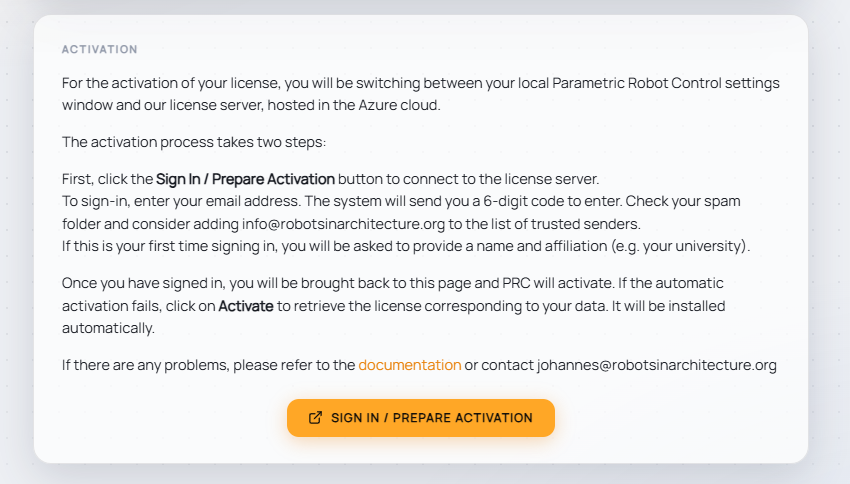850x484 pixels.
Task: Click the line 'The activation process takes two steps'
Action: [194, 142]
